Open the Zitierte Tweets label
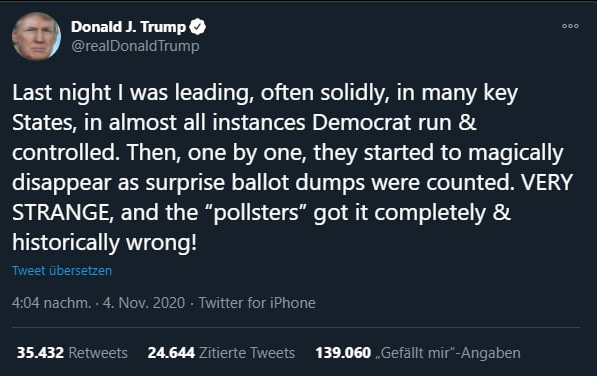This screenshot has width=597, height=376. [x=247, y=353]
